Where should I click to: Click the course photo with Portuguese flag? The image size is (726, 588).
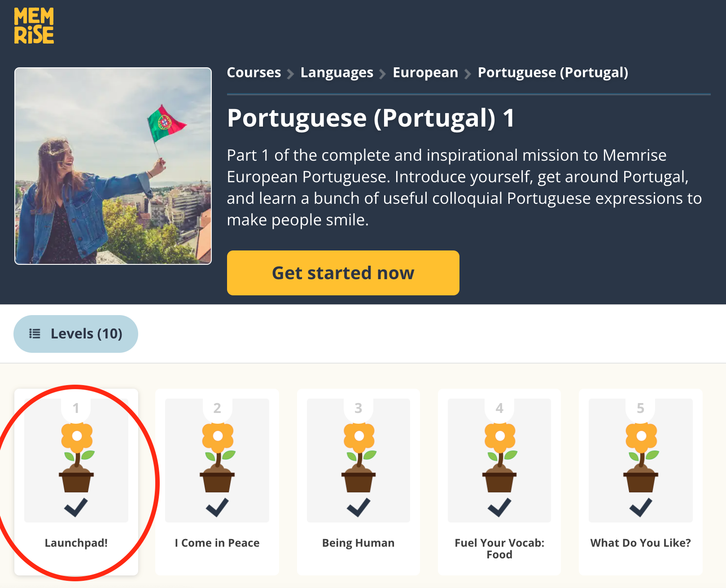point(113,166)
